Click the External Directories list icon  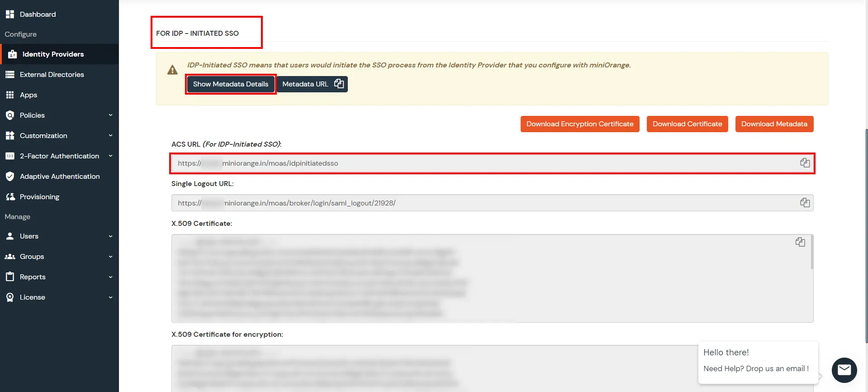pos(10,75)
